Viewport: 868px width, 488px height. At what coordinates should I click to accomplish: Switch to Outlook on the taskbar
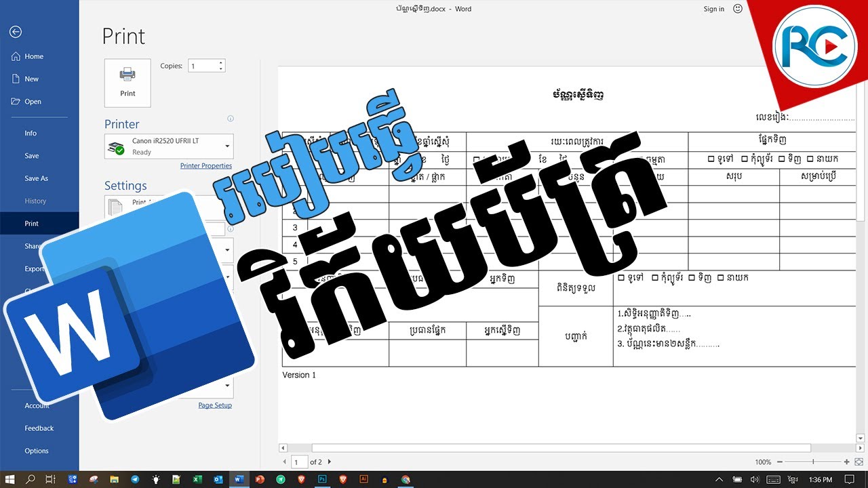[218, 479]
